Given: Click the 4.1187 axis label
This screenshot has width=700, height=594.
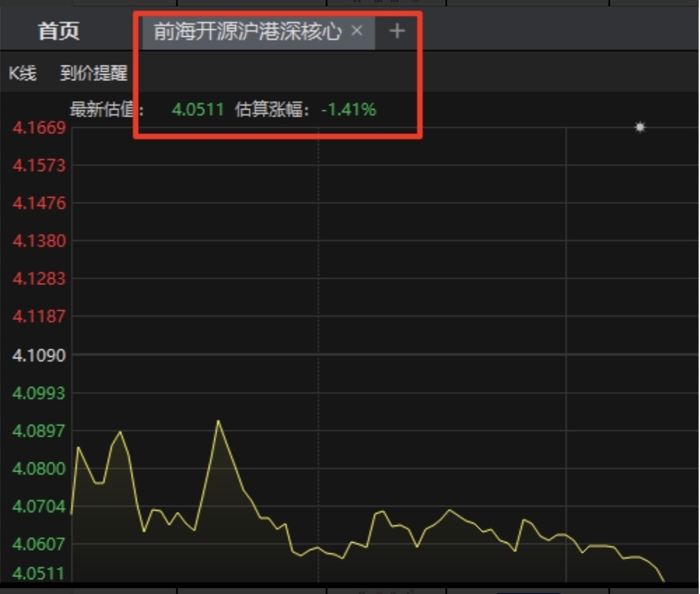Looking at the screenshot, I should tap(39, 317).
